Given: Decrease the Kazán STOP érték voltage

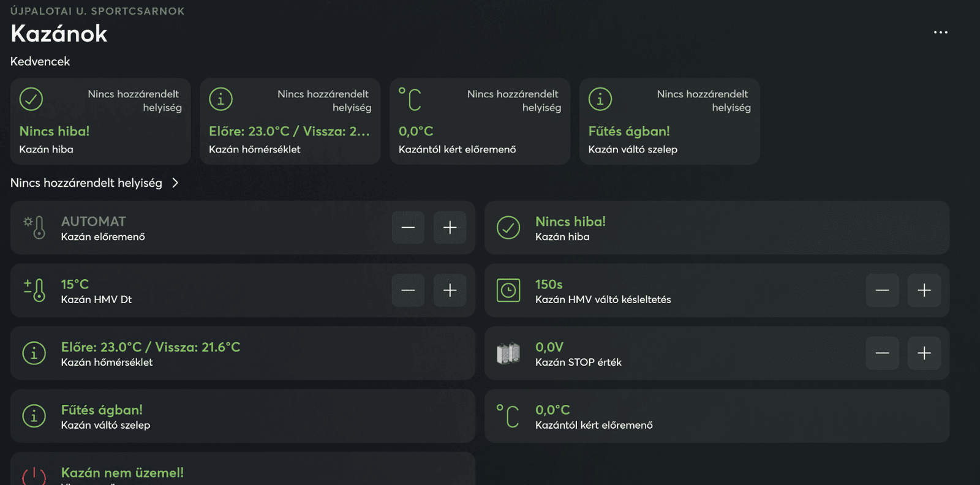Looking at the screenshot, I should (883, 353).
